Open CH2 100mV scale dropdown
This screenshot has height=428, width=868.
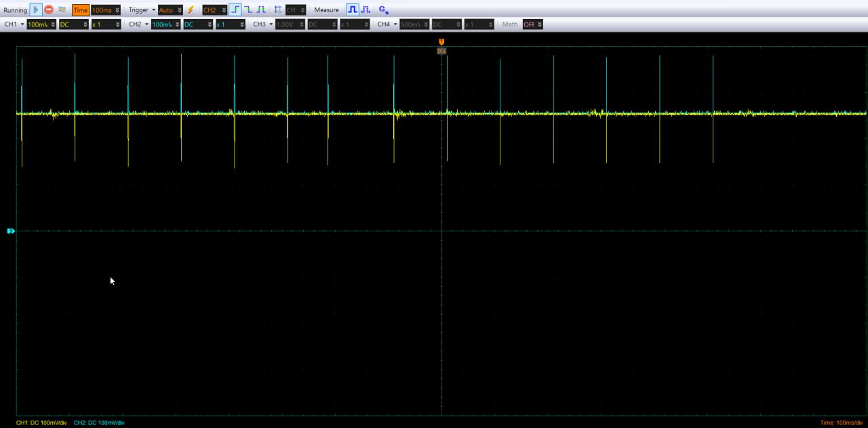165,24
